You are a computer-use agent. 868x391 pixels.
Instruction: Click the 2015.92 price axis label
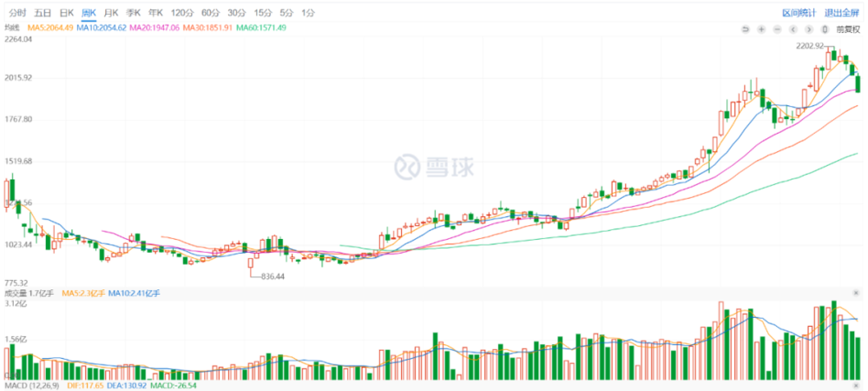pyautogui.click(x=17, y=78)
